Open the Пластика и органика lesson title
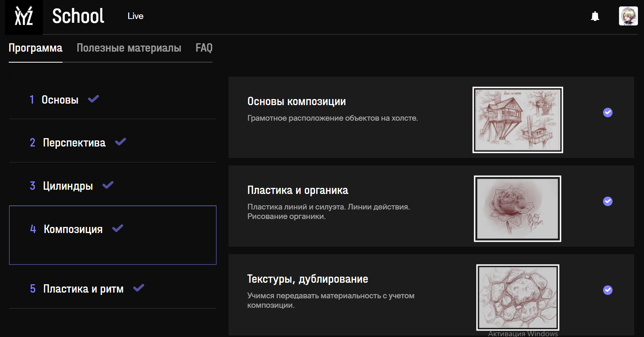Image resolution: width=644 pixels, height=337 pixels. point(298,190)
